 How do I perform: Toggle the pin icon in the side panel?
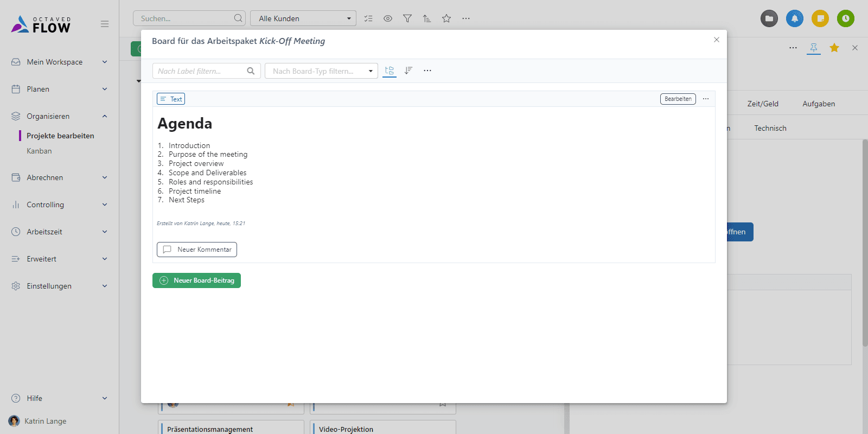pyautogui.click(x=813, y=48)
